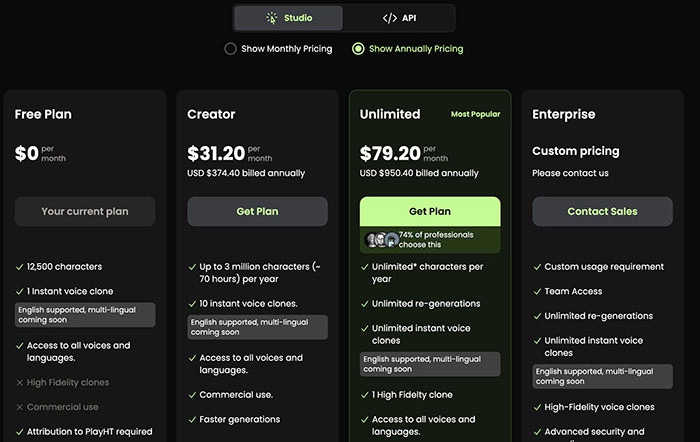This screenshot has width=700, height=442.
Task: Select Show Annually Pricing radio button
Action: click(358, 48)
